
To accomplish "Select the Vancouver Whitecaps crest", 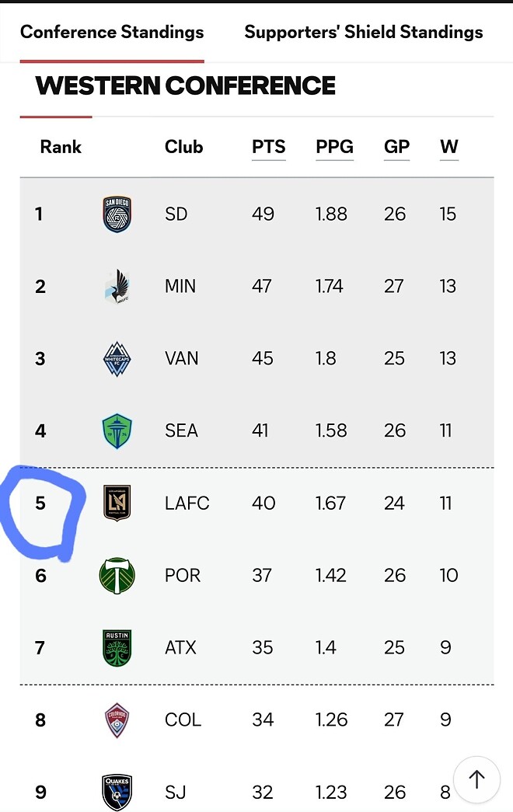I will (117, 359).
